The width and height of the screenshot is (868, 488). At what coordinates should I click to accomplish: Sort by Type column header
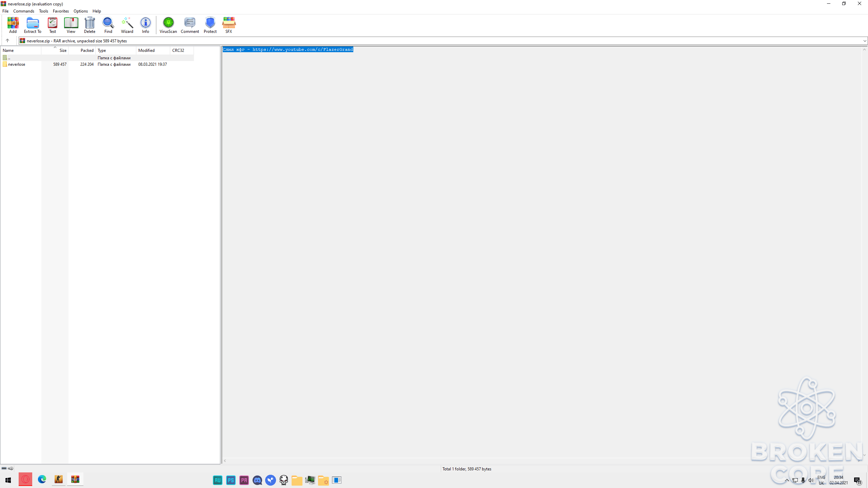point(116,50)
